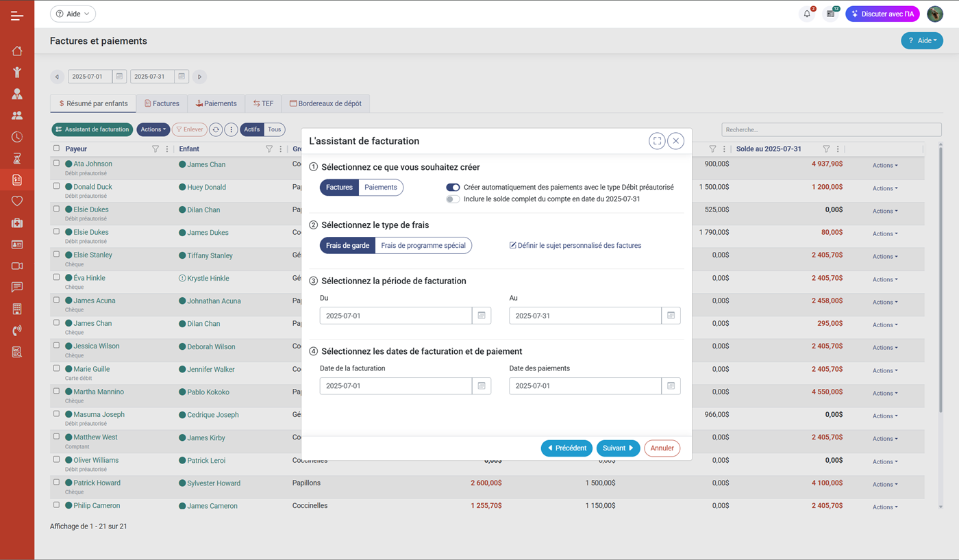Open the Actions dropdown in toolbar
The image size is (959, 560).
pyautogui.click(x=153, y=129)
